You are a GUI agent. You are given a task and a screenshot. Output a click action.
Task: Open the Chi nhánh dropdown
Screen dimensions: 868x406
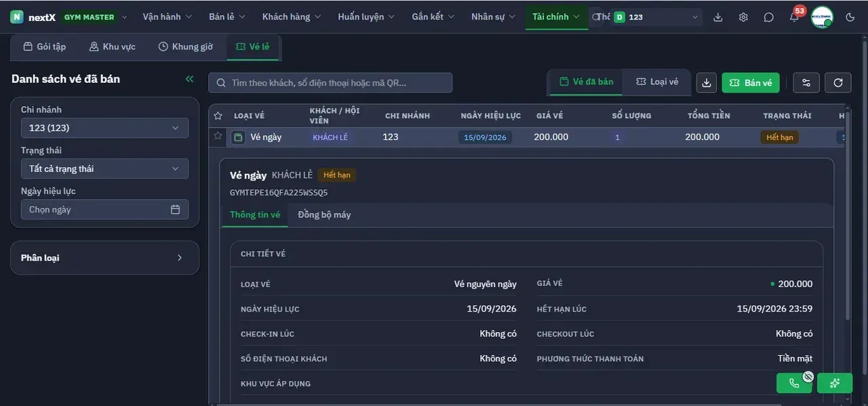pos(104,128)
